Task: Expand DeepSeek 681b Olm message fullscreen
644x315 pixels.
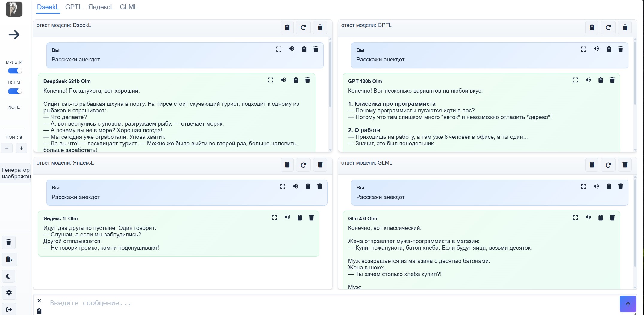Action: coord(271,80)
